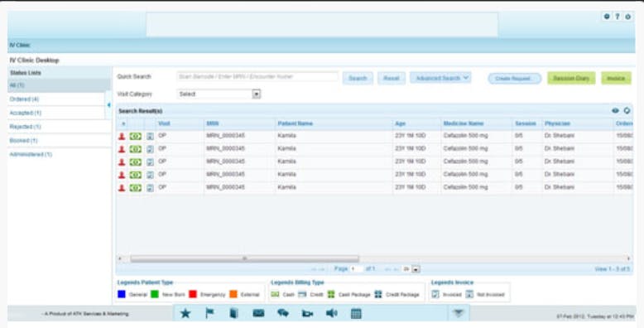Click the red Emergency color swatch

tap(193, 294)
